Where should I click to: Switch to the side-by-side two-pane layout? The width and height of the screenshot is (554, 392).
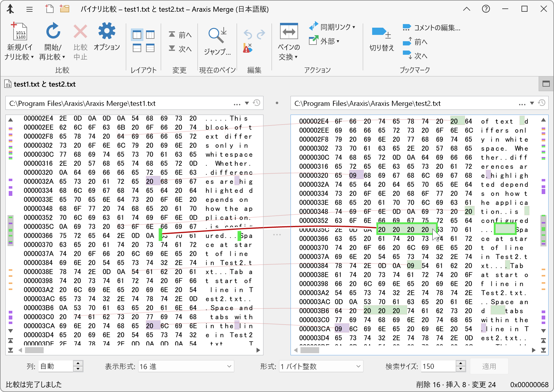click(137, 35)
